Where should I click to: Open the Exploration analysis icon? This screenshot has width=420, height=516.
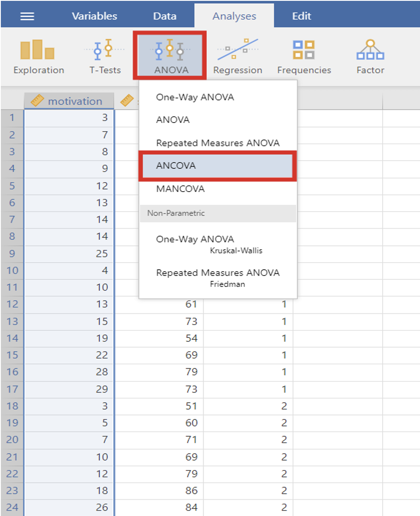coord(38,56)
